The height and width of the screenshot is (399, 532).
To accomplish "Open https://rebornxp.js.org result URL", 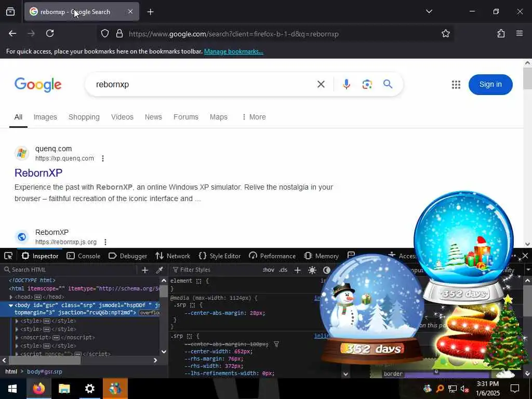I will [66, 242].
